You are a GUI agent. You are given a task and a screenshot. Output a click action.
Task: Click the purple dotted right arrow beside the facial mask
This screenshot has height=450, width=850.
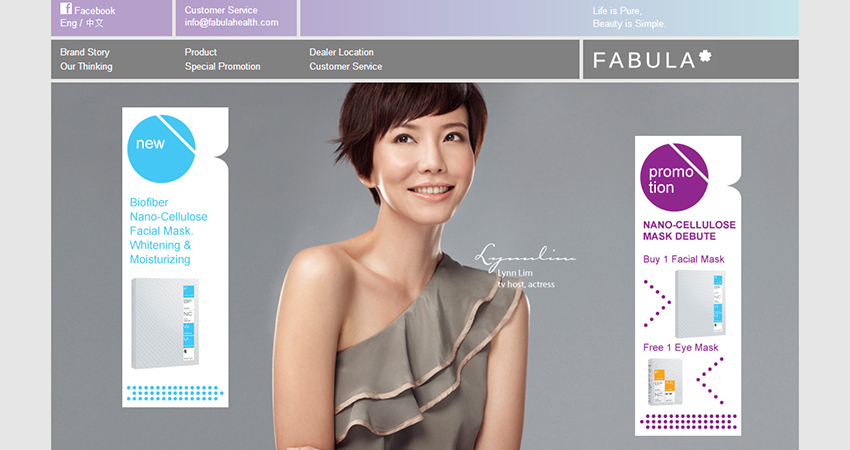pos(657,303)
